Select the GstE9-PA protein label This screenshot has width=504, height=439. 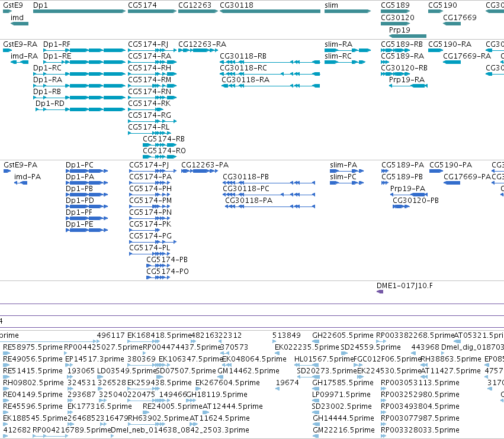(x=21, y=164)
